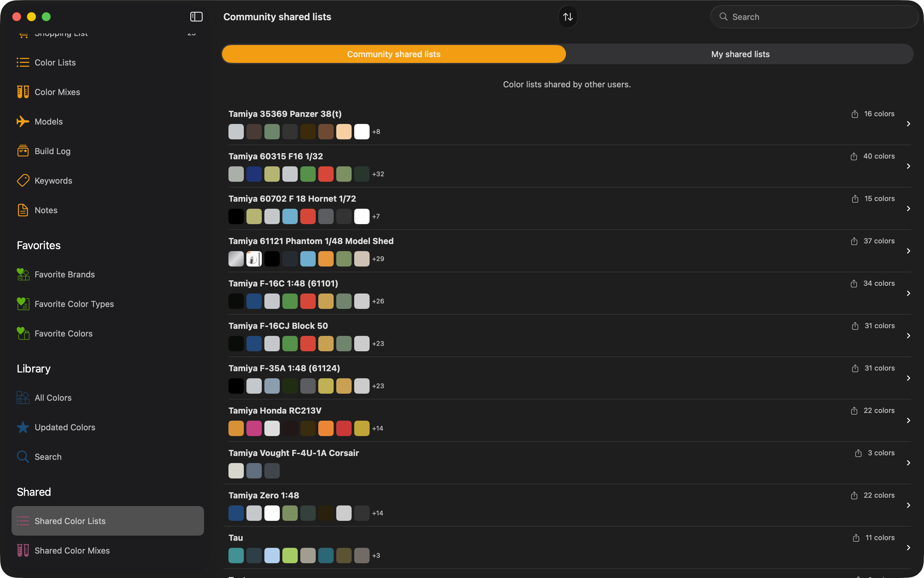
Task: Click the 40 colors count label
Action: (x=879, y=156)
